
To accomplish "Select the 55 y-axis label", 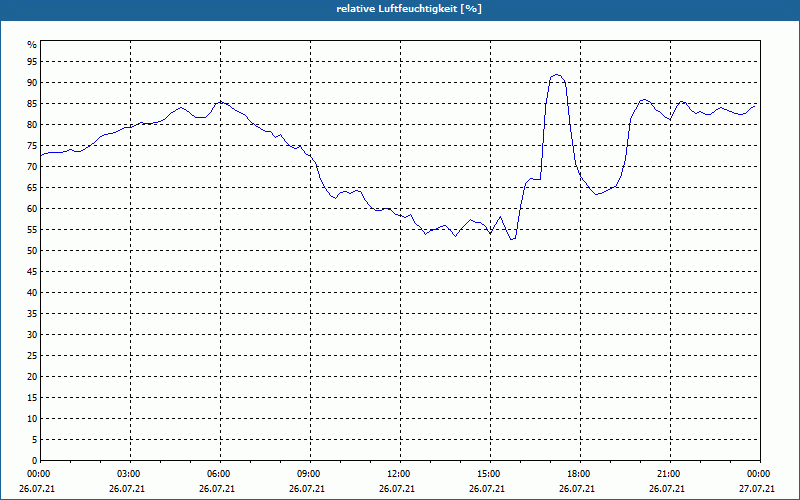I will (x=32, y=230).
